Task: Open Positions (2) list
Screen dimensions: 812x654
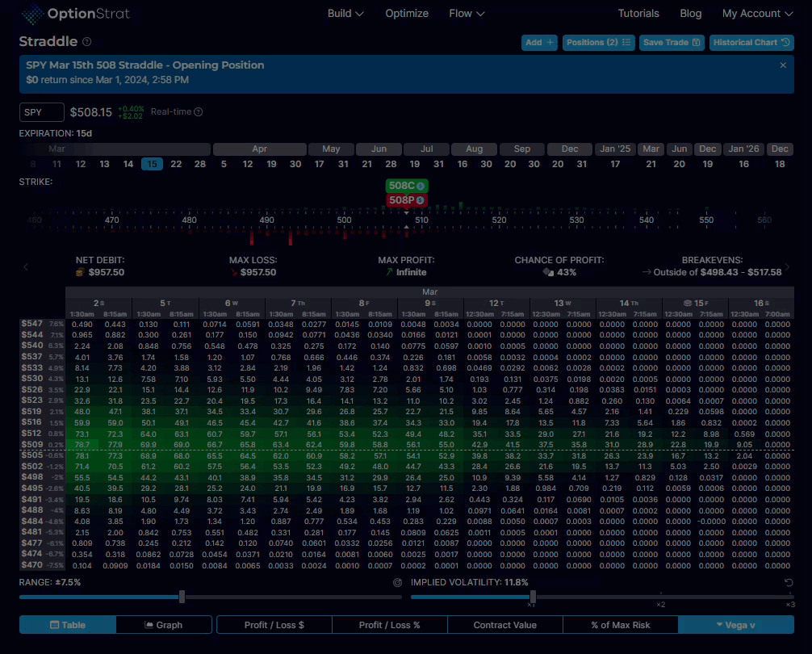Action: [x=598, y=43]
